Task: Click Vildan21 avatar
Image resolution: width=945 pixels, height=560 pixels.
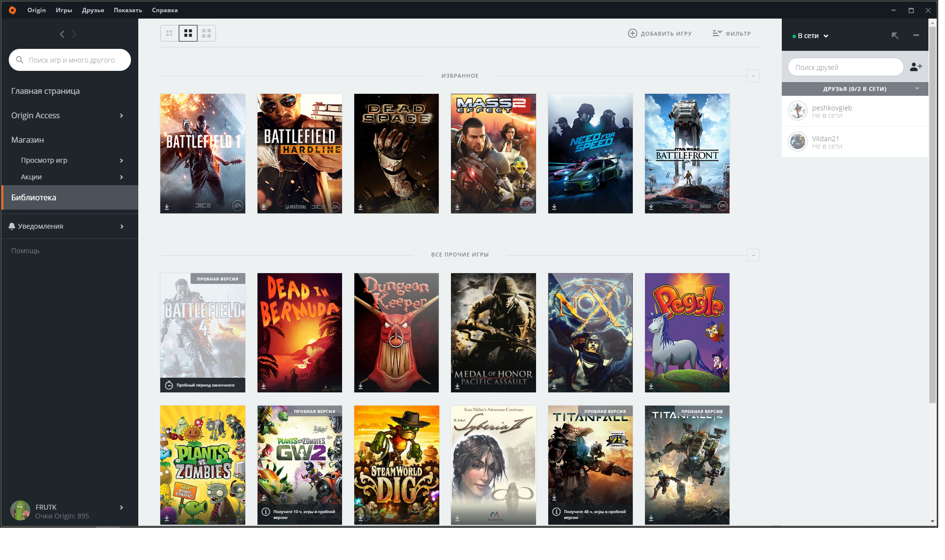Action: 797,142
